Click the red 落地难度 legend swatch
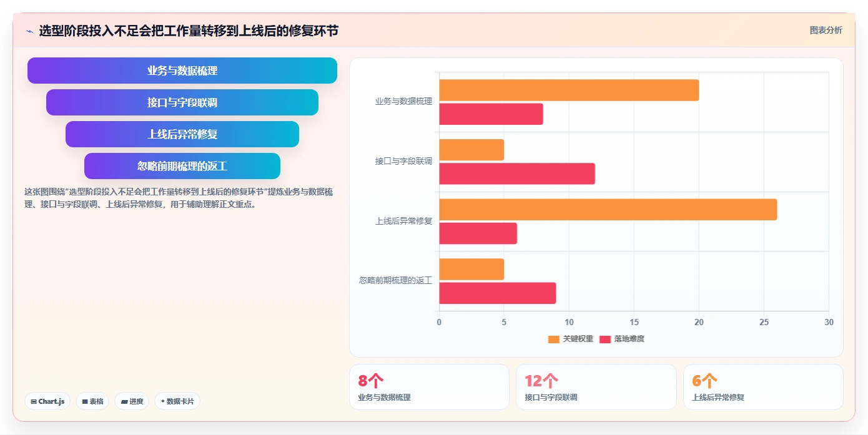Image resolution: width=868 pixels, height=435 pixels. coord(605,339)
